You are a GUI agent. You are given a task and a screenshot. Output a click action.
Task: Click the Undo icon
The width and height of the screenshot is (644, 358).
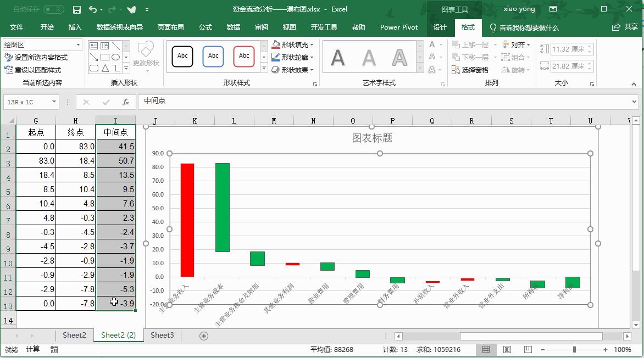92,9
